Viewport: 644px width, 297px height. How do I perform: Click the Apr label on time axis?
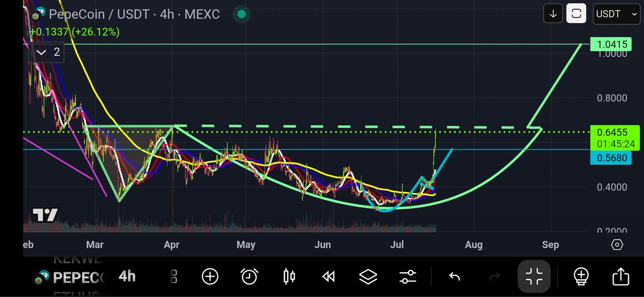coord(171,244)
